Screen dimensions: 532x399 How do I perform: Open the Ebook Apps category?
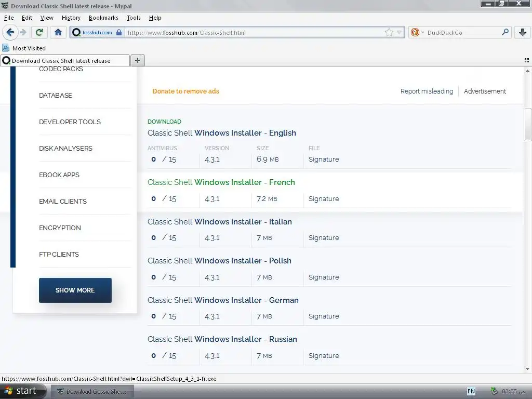59,175
